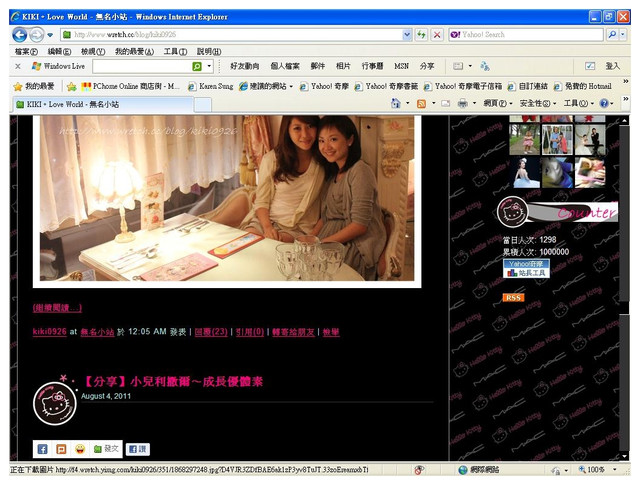This screenshot has height=485, width=640.
Task: Click the orange RSS feeds icon in command bar
Action: click(x=421, y=104)
